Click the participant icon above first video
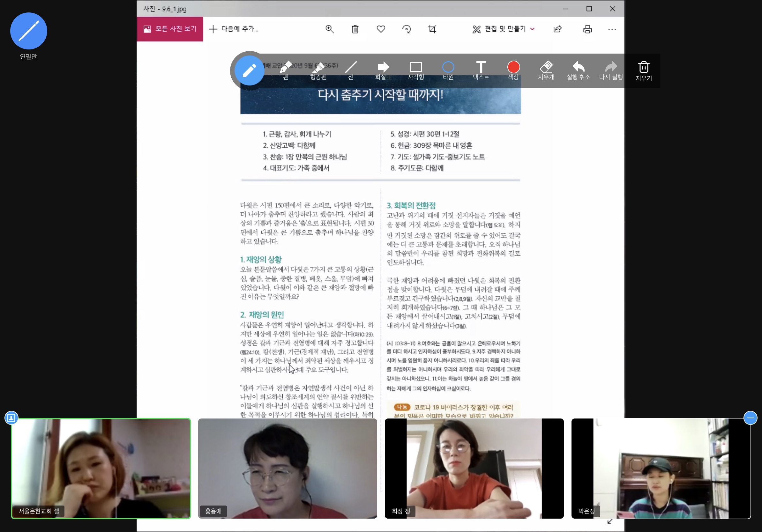This screenshot has width=762, height=532. tap(11, 417)
